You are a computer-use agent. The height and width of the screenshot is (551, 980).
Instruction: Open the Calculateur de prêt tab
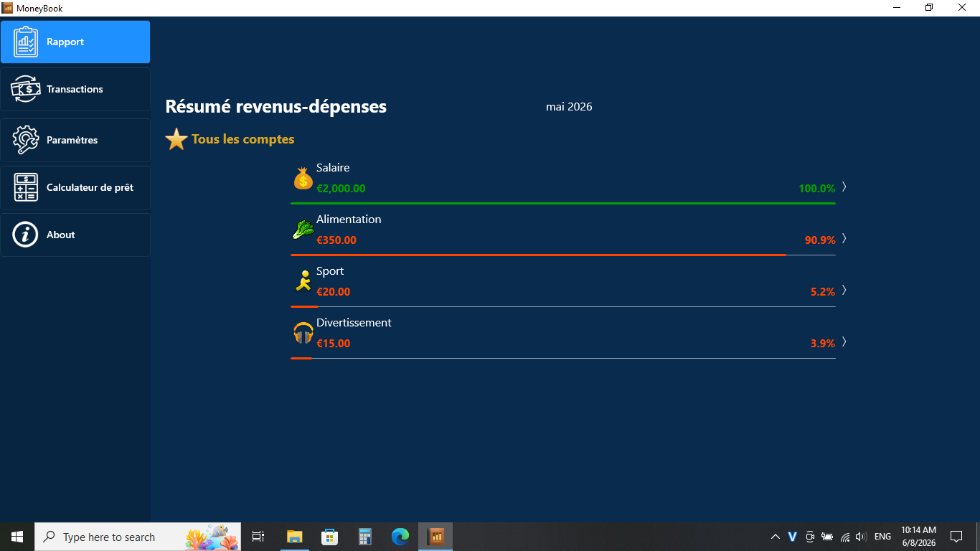click(x=75, y=187)
